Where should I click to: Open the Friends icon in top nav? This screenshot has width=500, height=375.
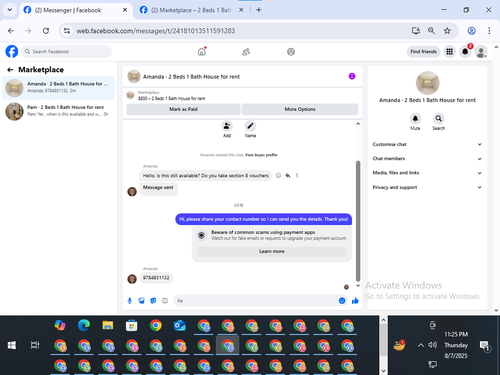(246, 52)
